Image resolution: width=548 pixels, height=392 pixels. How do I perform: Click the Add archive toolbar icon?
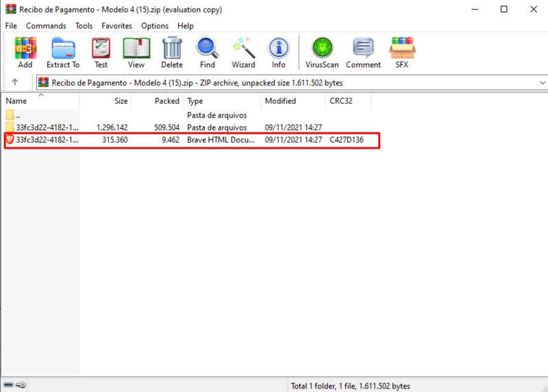coord(25,48)
